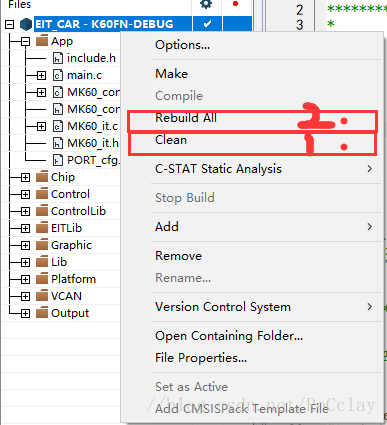The image size is (387, 425).
Task: Select the EIT_CAR project cube icon
Action: tap(26, 24)
